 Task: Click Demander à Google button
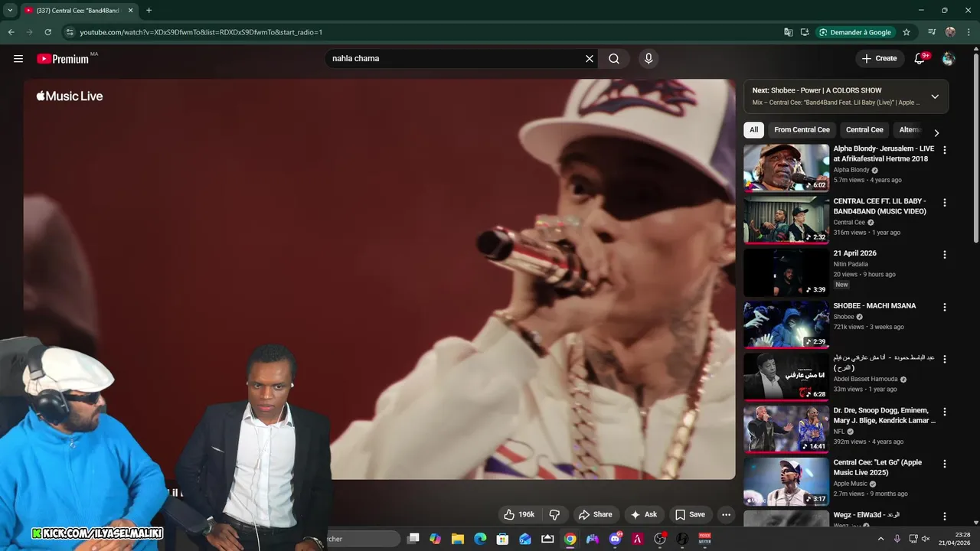click(x=854, y=32)
